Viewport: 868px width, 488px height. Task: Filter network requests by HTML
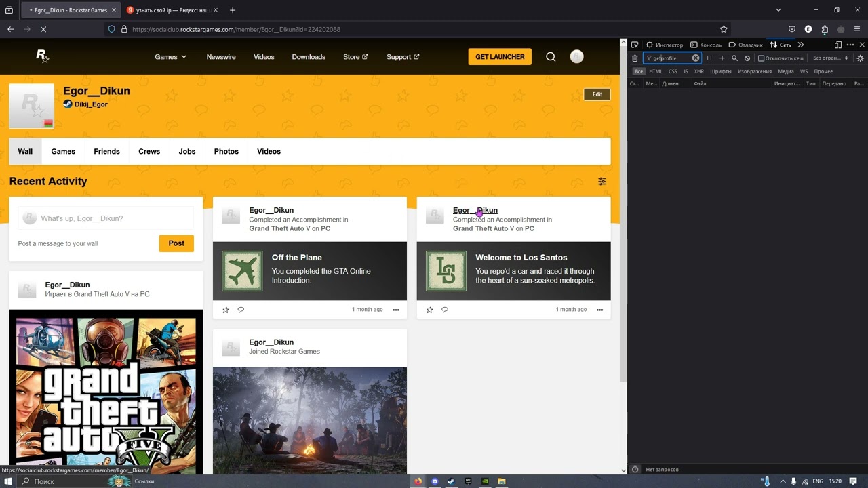656,71
